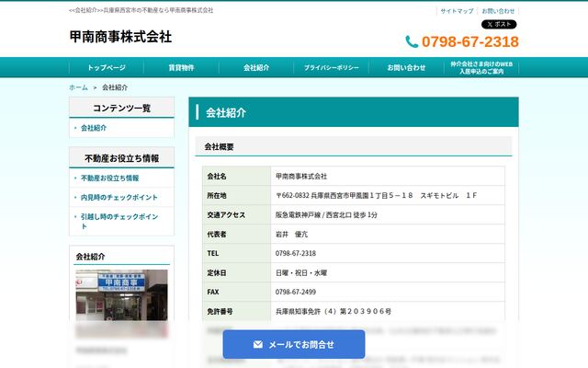Click envelope icon on mail inquiry button

coord(257,344)
